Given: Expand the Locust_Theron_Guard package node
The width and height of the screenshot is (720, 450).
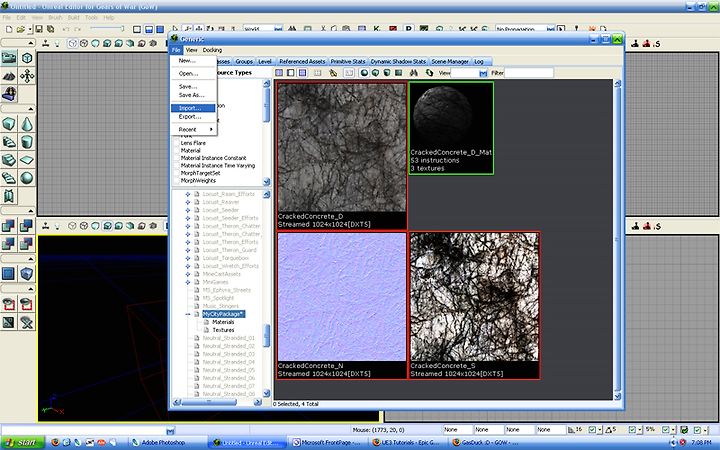Looking at the screenshot, I should click(x=187, y=250).
